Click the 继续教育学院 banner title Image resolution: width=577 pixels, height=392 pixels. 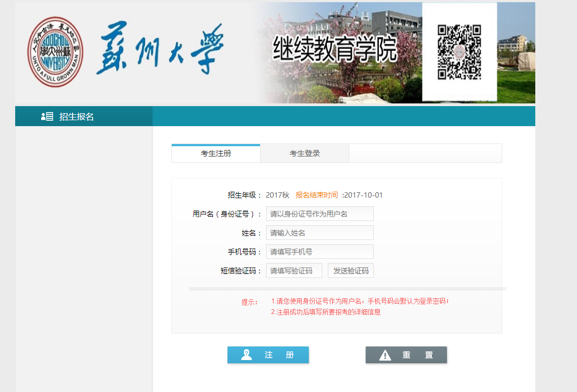pos(335,49)
